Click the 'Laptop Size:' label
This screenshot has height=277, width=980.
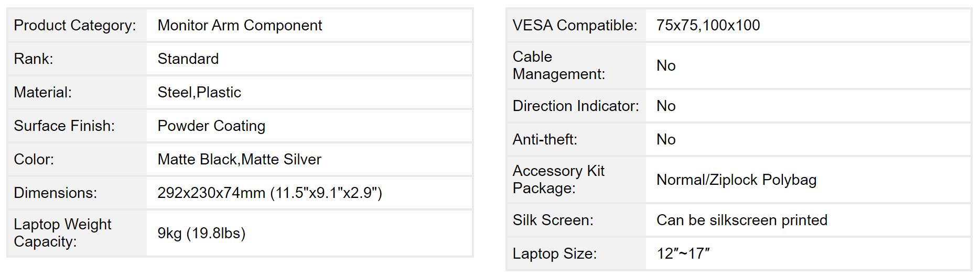point(554,253)
